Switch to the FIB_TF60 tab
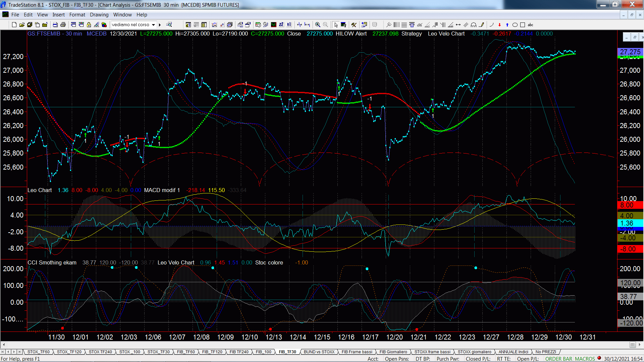The width and height of the screenshot is (644, 362). [x=186, y=352]
